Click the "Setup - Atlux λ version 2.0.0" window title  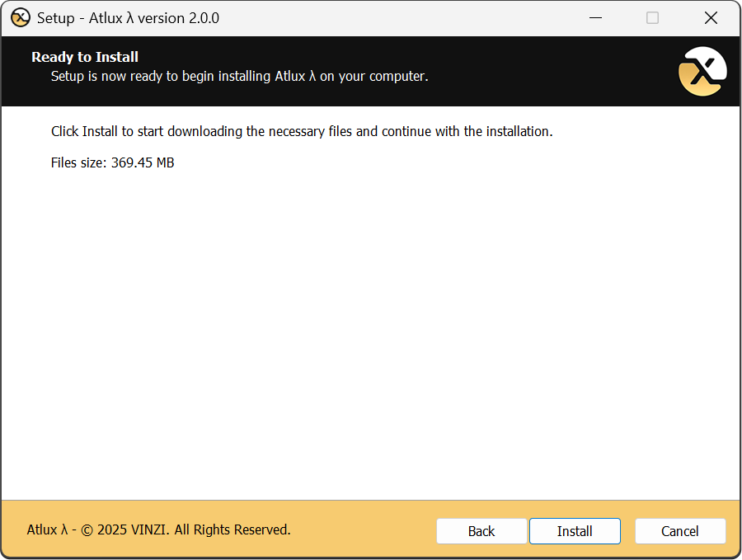pos(128,17)
